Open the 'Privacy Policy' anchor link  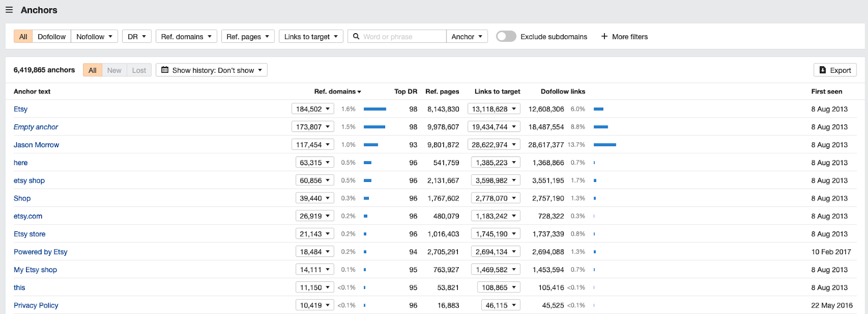click(36, 306)
